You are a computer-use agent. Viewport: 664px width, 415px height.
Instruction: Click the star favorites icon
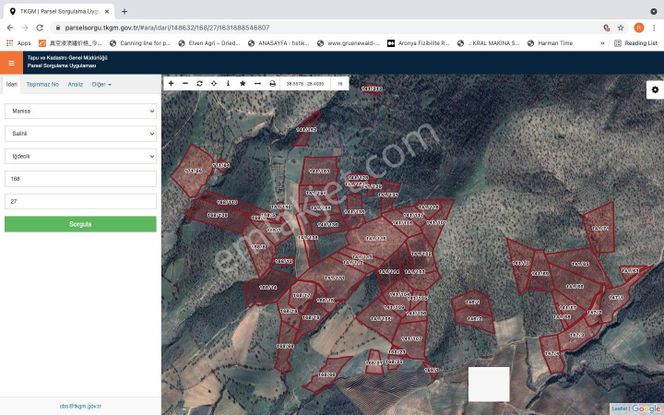click(243, 84)
